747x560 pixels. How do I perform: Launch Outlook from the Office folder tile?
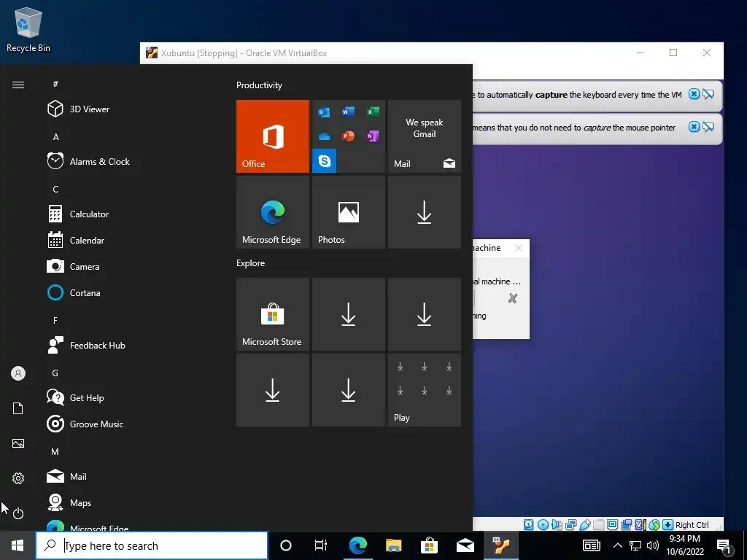pos(324,112)
